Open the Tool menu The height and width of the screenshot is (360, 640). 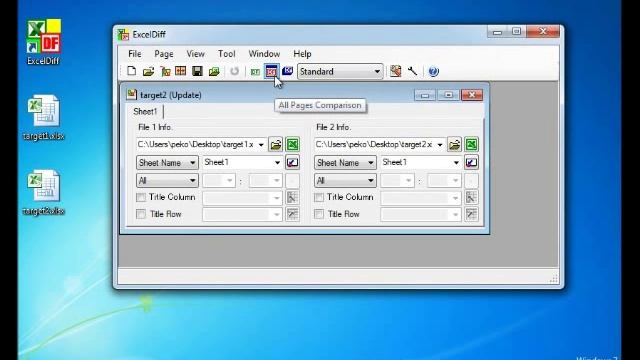pos(227,54)
